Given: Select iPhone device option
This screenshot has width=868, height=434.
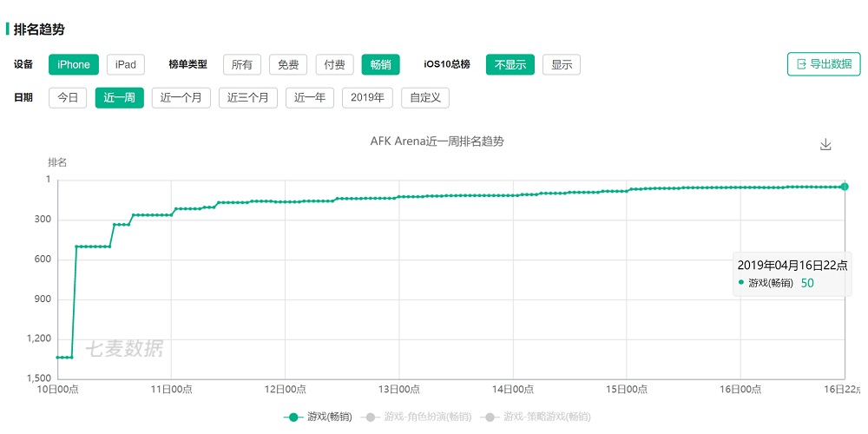Looking at the screenshot, I should (74, 64).
